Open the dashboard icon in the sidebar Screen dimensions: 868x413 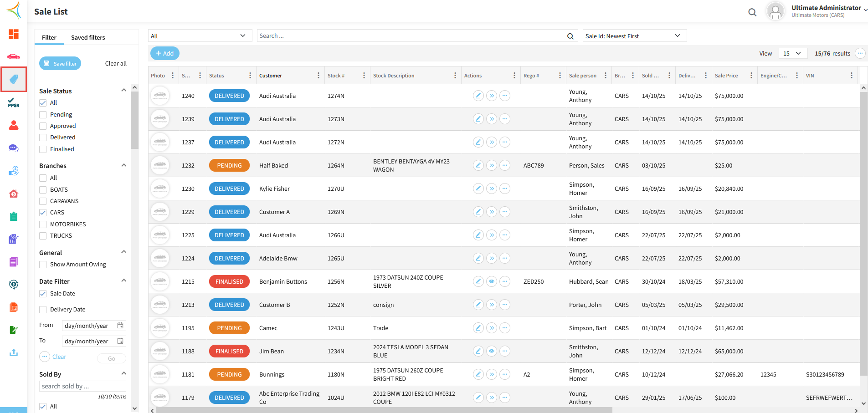(14, 34)
